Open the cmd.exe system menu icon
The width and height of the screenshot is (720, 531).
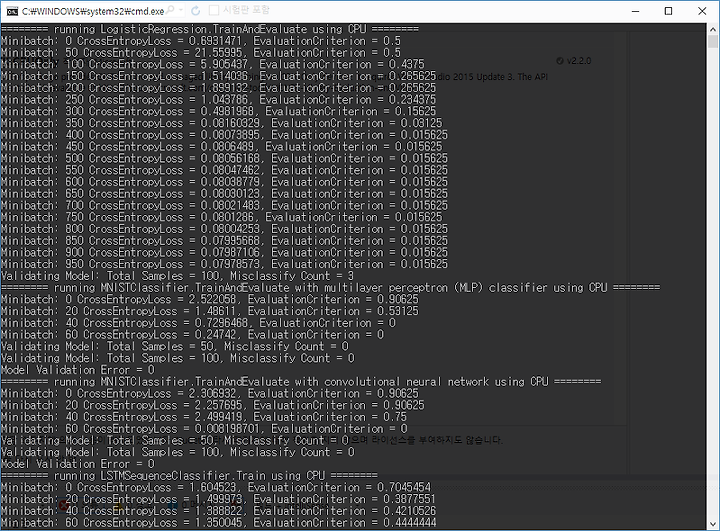coord(12,11)
